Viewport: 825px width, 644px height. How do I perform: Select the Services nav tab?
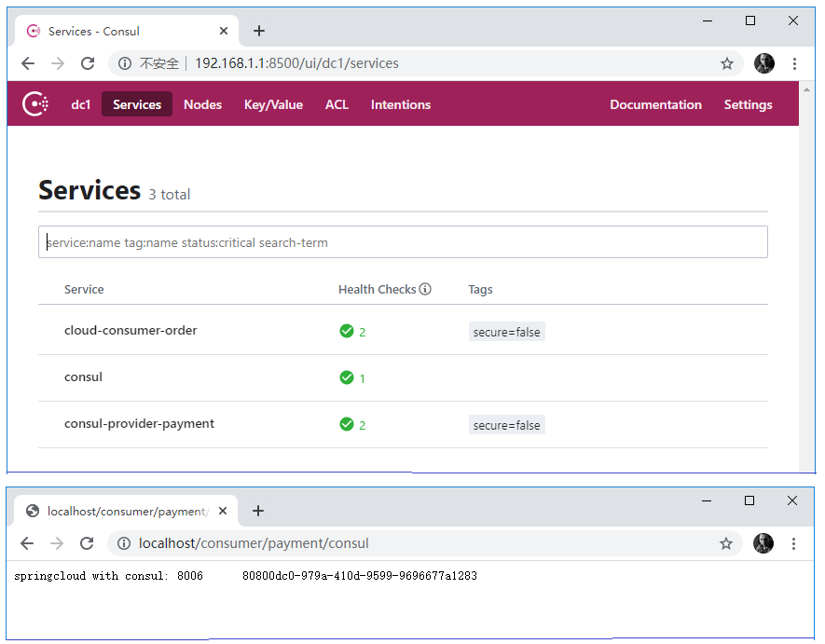point(137,104)
